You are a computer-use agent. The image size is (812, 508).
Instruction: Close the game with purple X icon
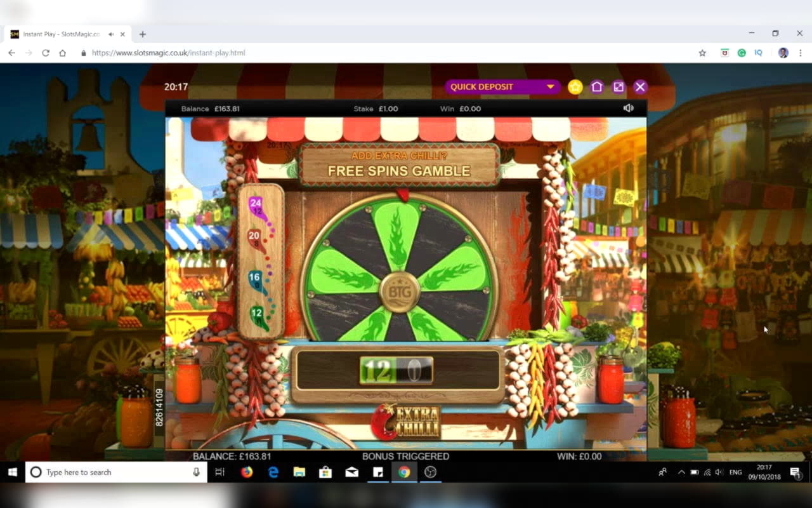click(640, 87)
